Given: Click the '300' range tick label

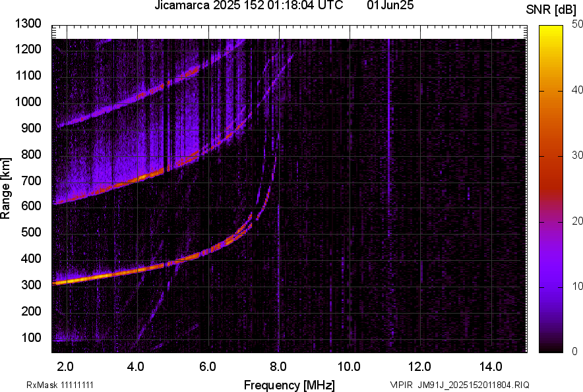Looking at the screenshot, I should 31,285.
